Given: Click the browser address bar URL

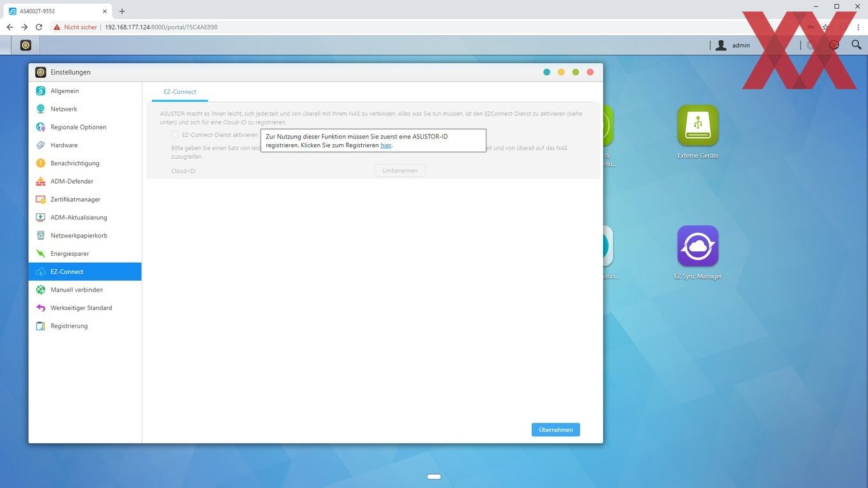Looking at the screenshot, I should click(x=161, y=27).
